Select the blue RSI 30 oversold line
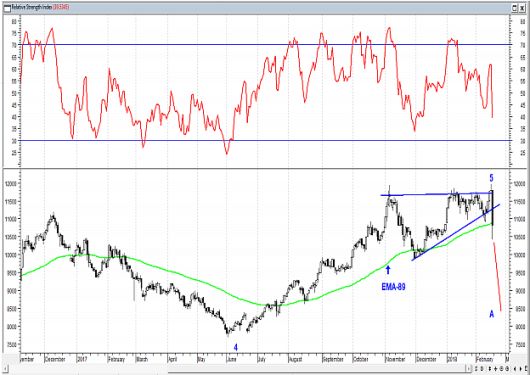This screenshot has width=530, height=375. 266,140
